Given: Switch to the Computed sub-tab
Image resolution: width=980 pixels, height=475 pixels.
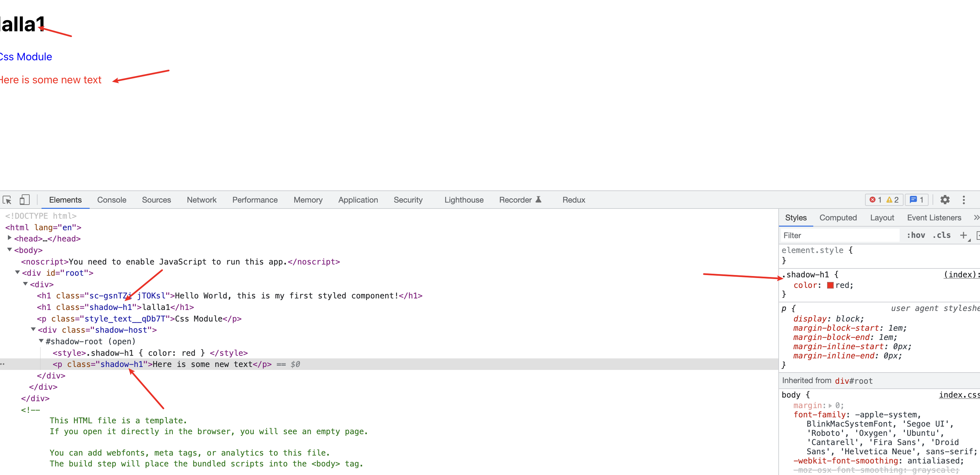Looking at the screenshot, I should coord(838,217).
